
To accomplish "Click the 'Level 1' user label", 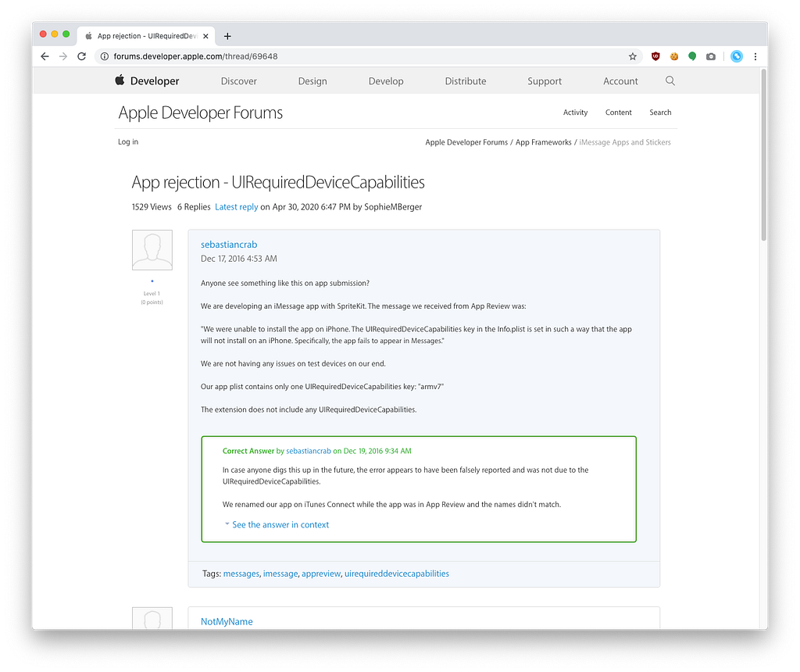I will [152, 293].
